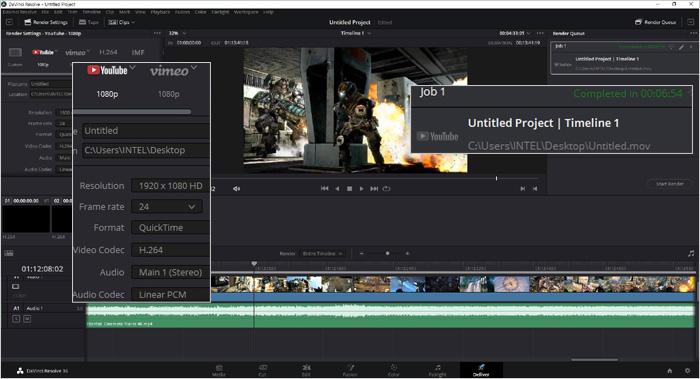Viewport: 700px width, 379px height.
Task: Click the small Filename field in Render Settings
Action: point(50,83)
